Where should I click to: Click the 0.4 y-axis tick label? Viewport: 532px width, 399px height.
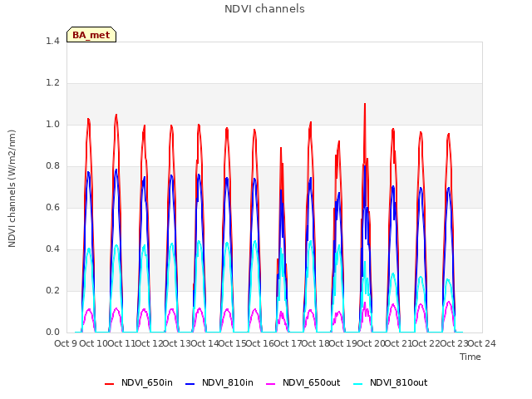(52, 249)
